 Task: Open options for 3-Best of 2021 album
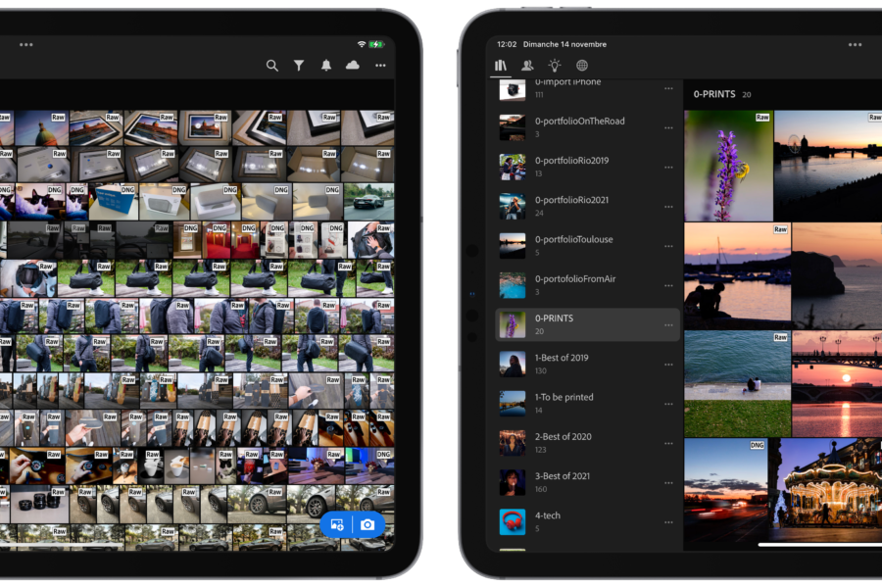click(668, 483)
